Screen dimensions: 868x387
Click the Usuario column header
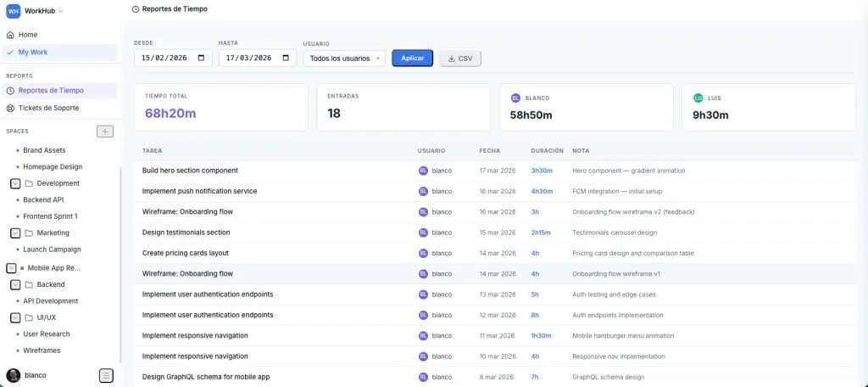click(431, 151)
